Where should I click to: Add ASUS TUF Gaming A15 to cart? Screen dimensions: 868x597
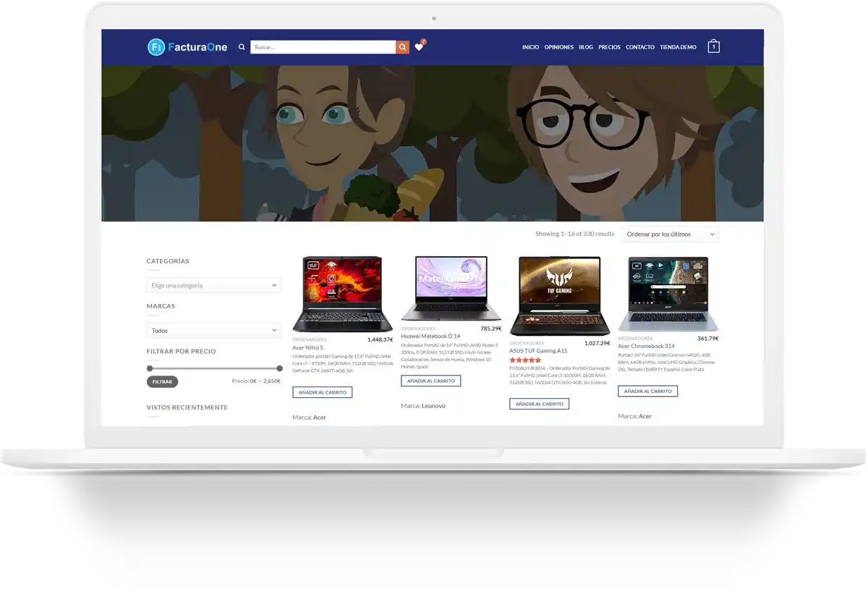[x=540, y=404]
